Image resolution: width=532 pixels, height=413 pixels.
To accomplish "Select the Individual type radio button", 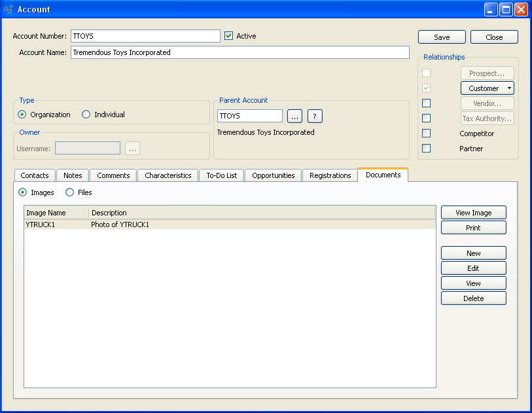I will (86, 115).
